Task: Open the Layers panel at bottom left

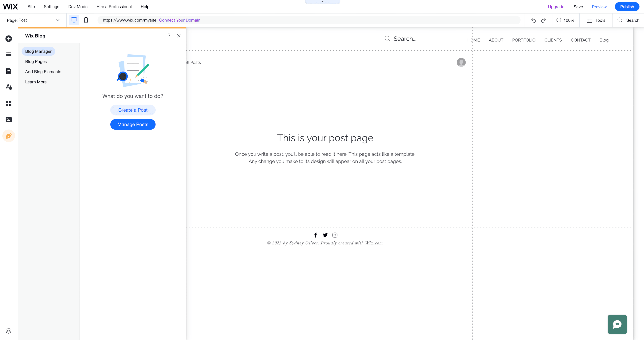Action: pyautogui.click(x=9, y=330)
